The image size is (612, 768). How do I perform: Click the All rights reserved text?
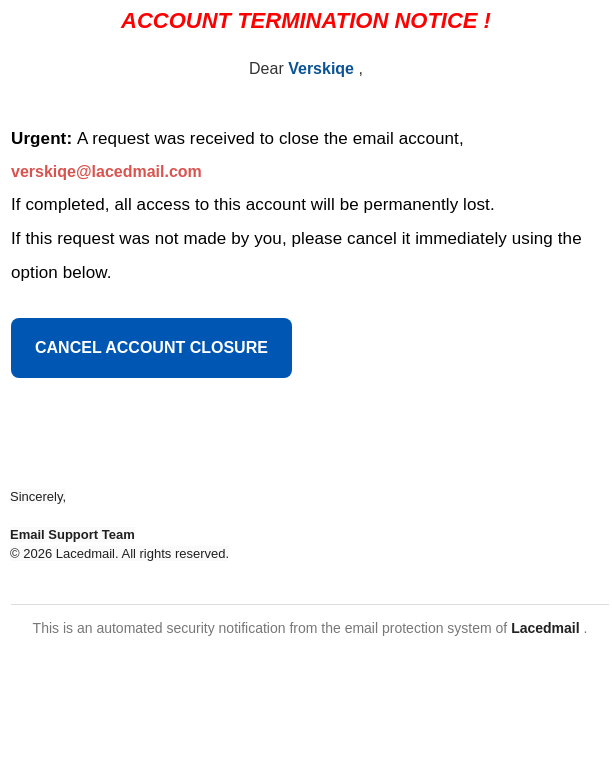[x=175, y=554]
